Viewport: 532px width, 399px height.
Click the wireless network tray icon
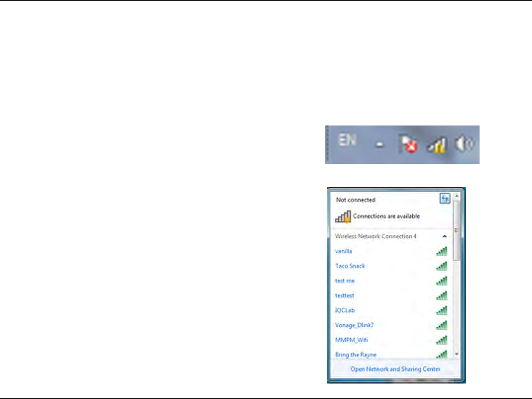tap(437, 144)
